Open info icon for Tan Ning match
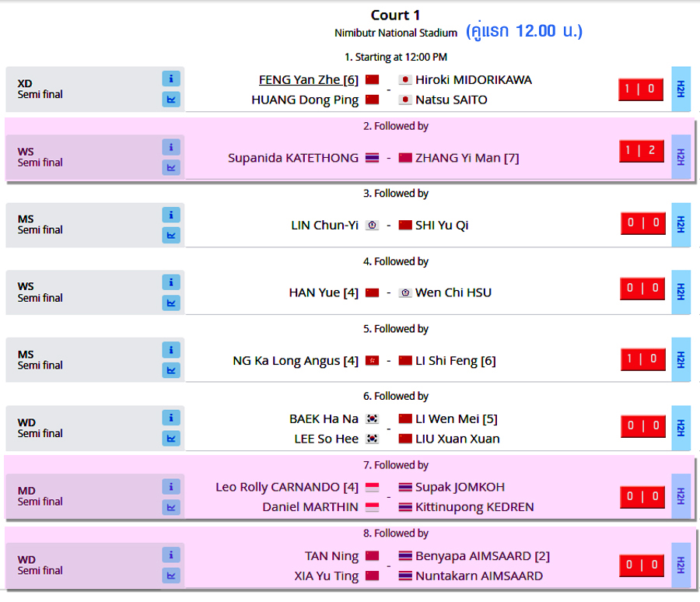 pos(171,555)
